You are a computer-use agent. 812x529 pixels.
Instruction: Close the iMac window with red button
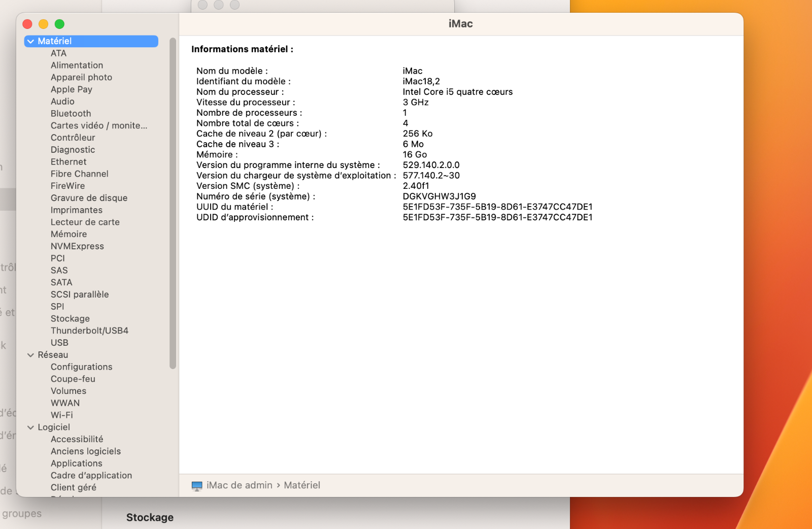click(x=27, y=24)
